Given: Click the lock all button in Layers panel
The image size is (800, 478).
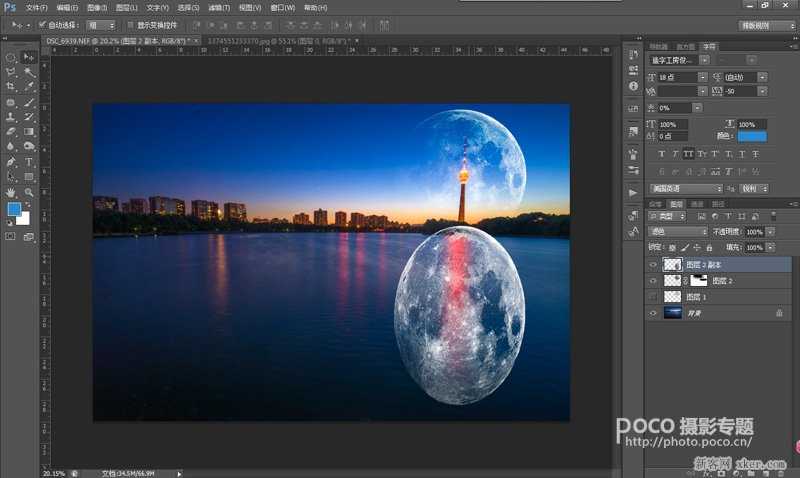Looking at the screenshot, I should click(709, 247).
